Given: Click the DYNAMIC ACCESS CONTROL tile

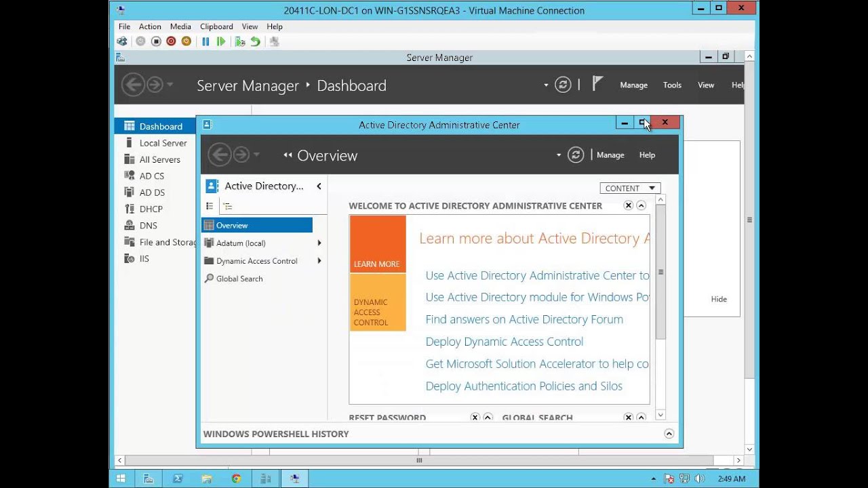Looking at the screenshot, I should pyautogui.click(x=378, y=302).
